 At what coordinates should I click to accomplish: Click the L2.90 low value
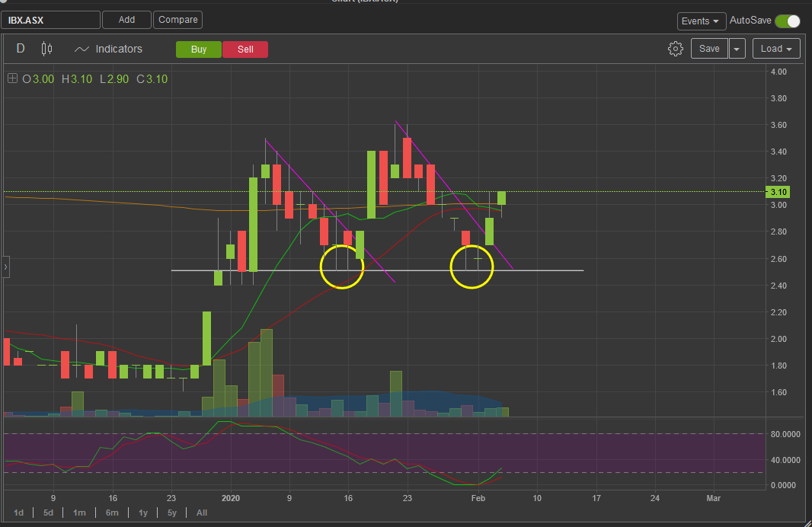114,79
